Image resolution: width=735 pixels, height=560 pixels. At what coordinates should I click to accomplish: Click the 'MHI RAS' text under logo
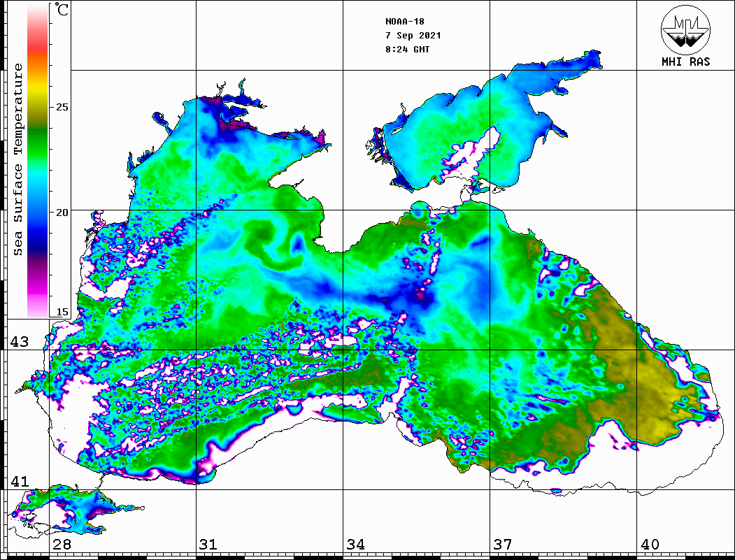click(685, 62)
